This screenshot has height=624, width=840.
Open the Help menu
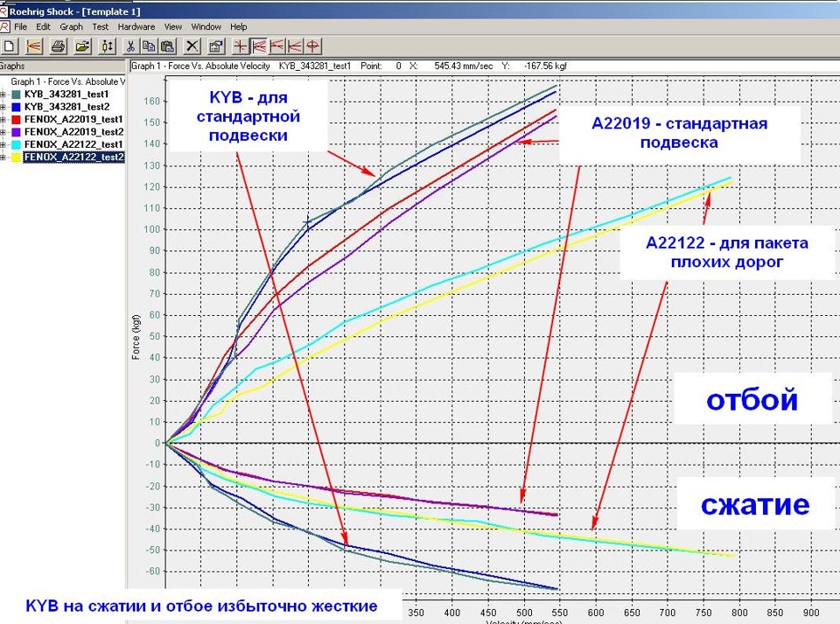point(238,27)
